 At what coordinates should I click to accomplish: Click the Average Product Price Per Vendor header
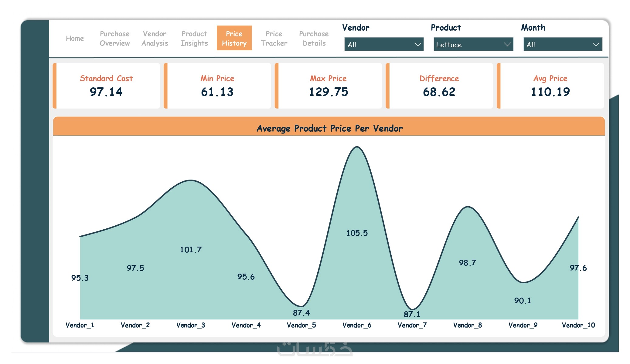(x=329, y=128)
